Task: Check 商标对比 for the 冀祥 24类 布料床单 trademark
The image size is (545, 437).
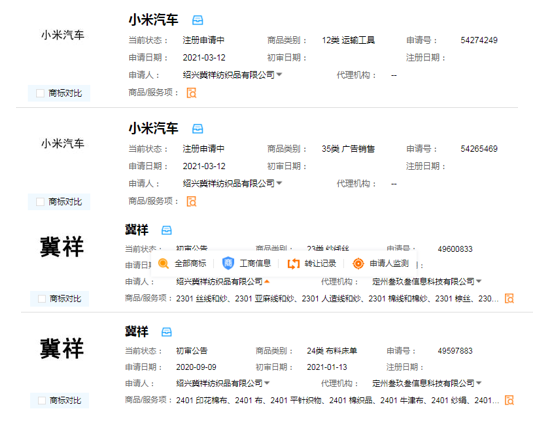Action: pos(42,400)
